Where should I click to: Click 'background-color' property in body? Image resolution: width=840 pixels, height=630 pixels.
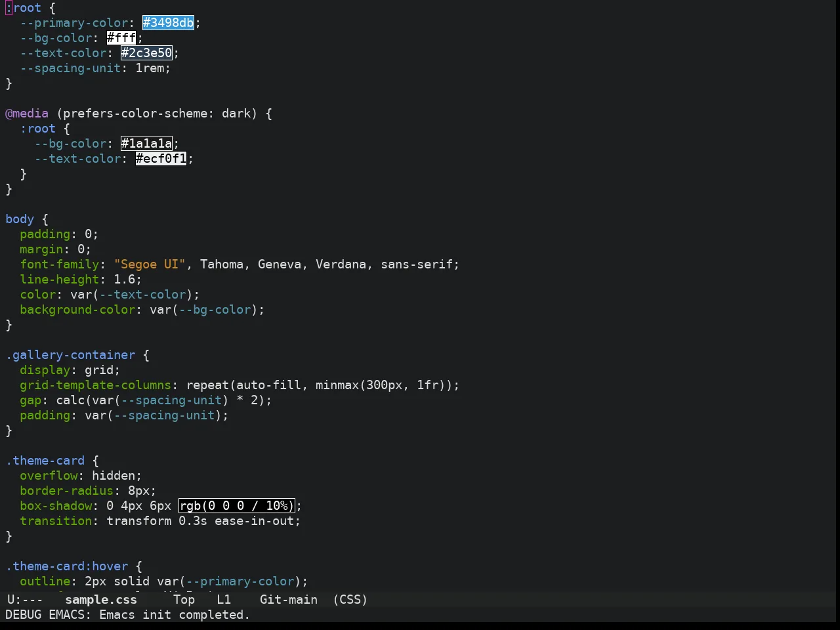tap(77, 310)
